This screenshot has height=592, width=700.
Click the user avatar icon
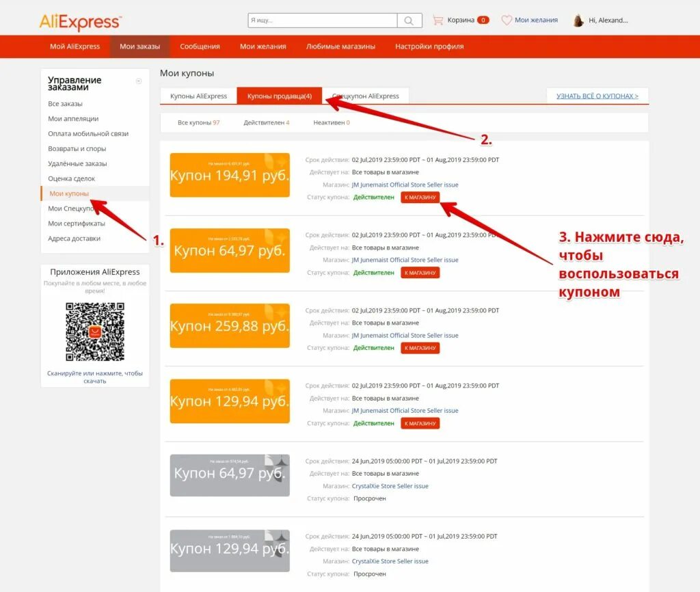click(578, 21)
